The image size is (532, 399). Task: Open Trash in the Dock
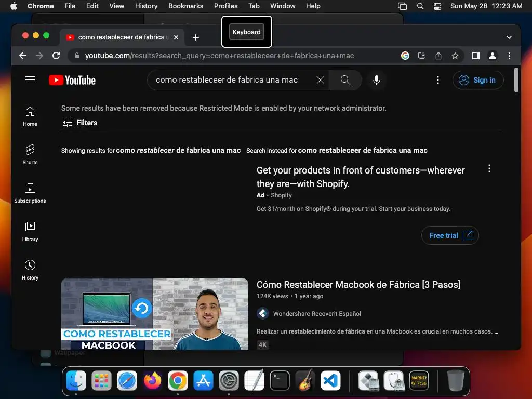(x=455, y=380)
